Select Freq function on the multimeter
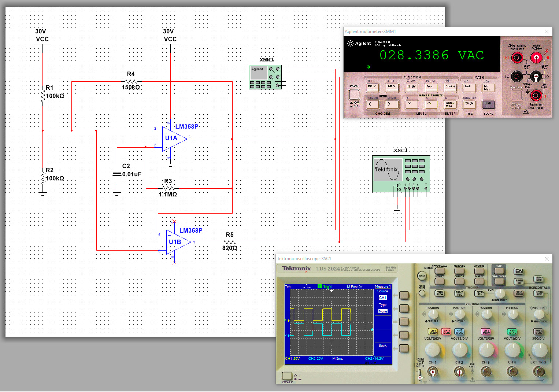 click(430, 87)
